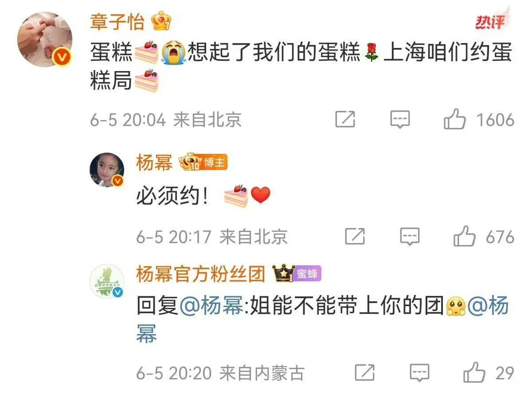
Task: Open username 章子怡 profile link
Action: 117,21
